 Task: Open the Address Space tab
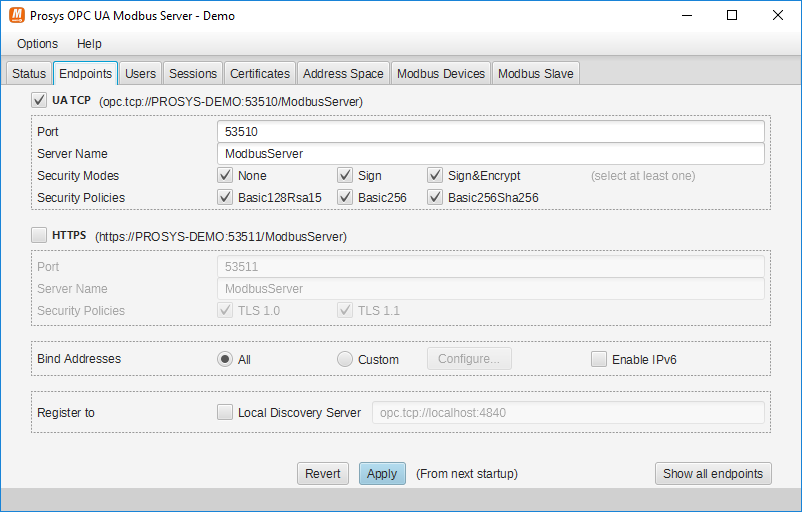343,73
